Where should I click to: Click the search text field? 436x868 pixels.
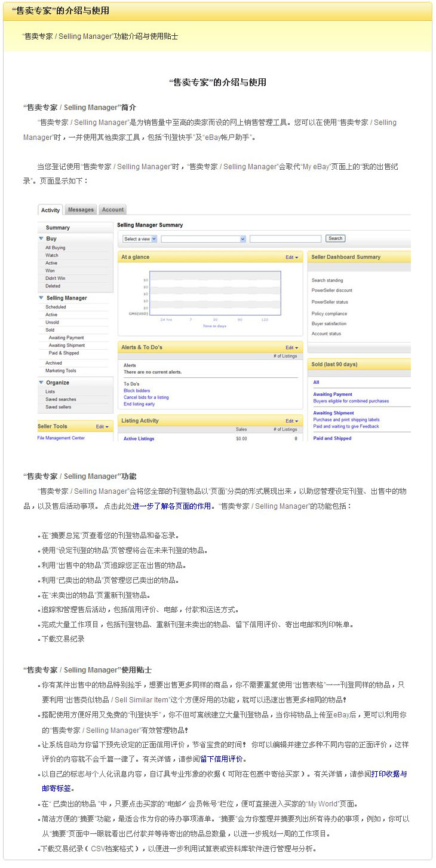tap(285, 239)
